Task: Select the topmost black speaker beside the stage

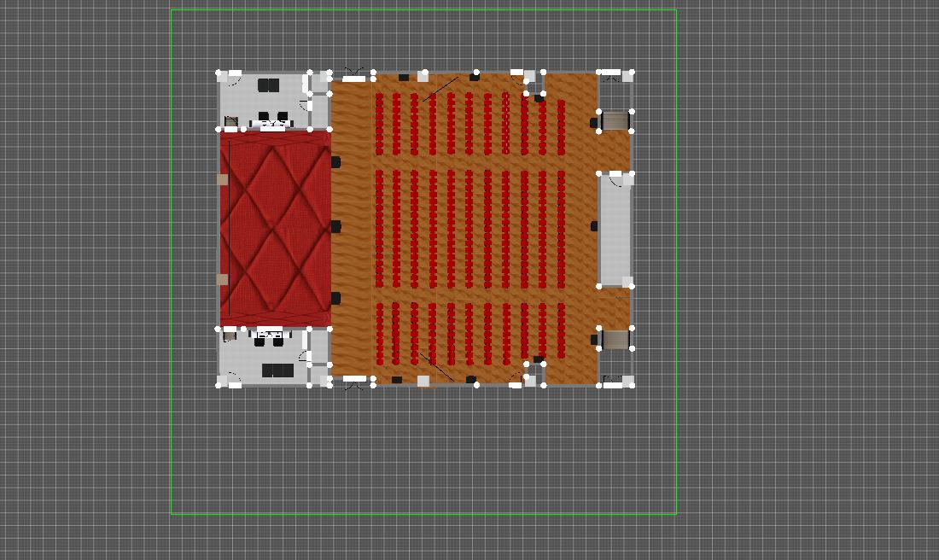Action: click(x=335, y=161)
